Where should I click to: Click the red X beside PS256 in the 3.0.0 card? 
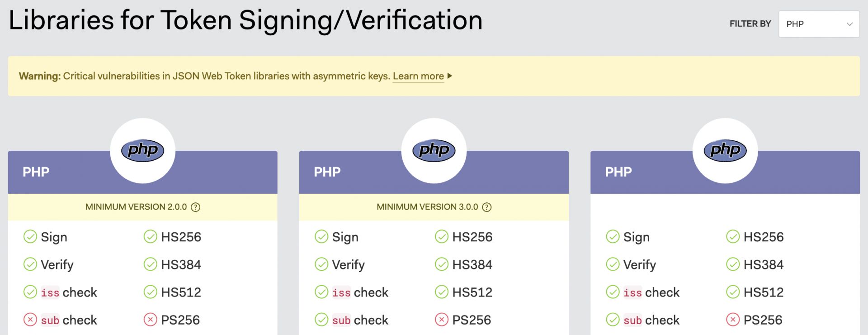click(442, 320)
